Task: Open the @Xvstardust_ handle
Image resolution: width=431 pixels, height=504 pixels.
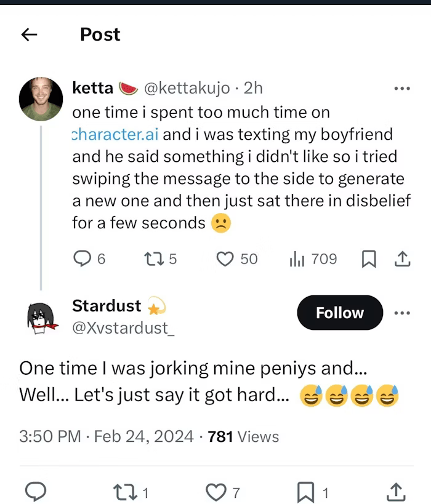Action: click(x=123, y=328)
